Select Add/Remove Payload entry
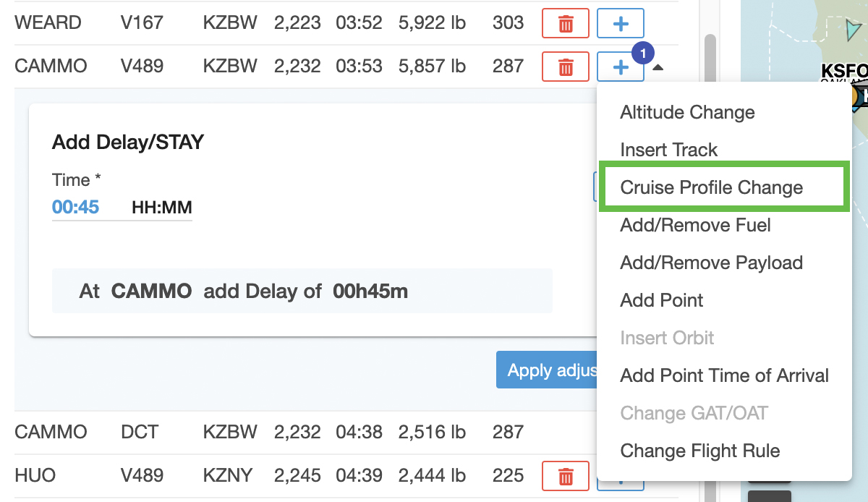The image size is (868, 502). pyautogui.click(x=711, y=263)
